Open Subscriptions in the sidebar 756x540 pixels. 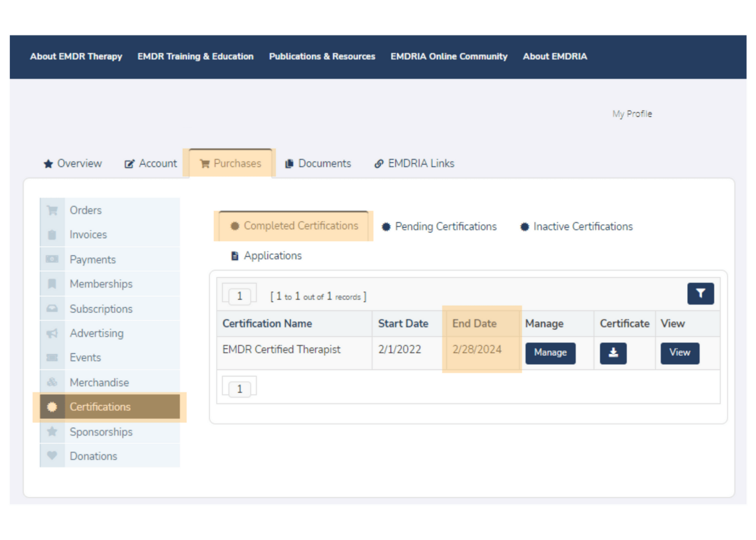point(110,309)
